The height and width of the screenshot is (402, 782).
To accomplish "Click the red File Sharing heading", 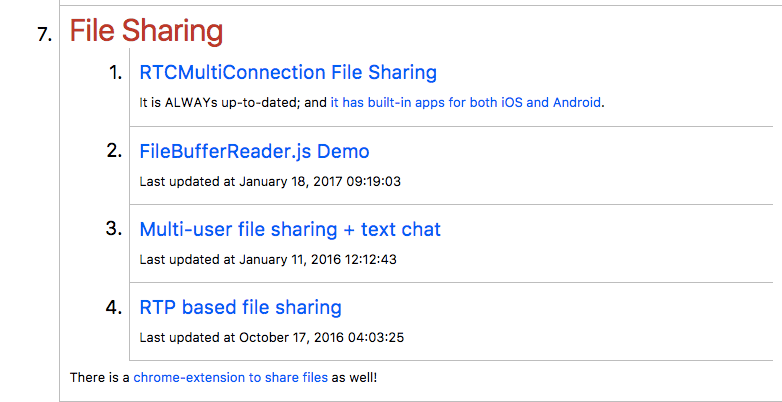I will (146, 31).
